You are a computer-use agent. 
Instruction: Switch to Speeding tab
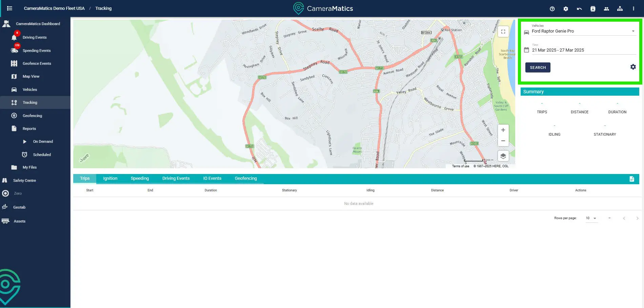tap(140, 178)
